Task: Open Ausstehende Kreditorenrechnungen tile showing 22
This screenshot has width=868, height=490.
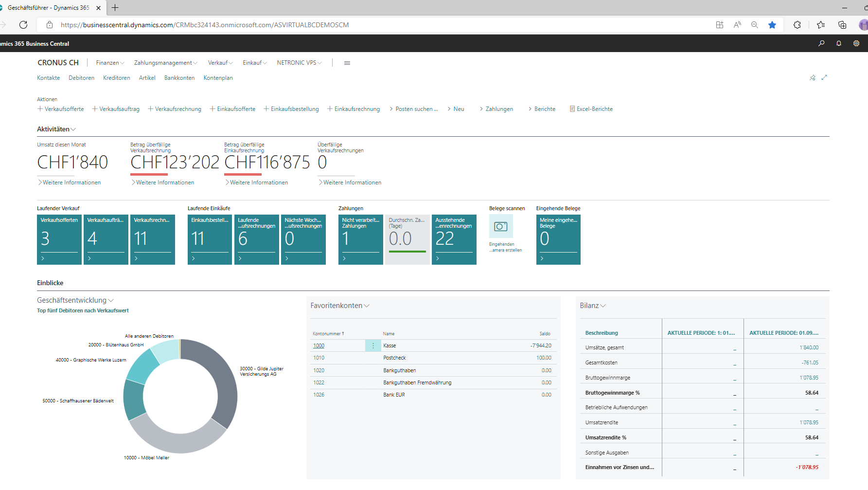Action: [x=454, y=240]
